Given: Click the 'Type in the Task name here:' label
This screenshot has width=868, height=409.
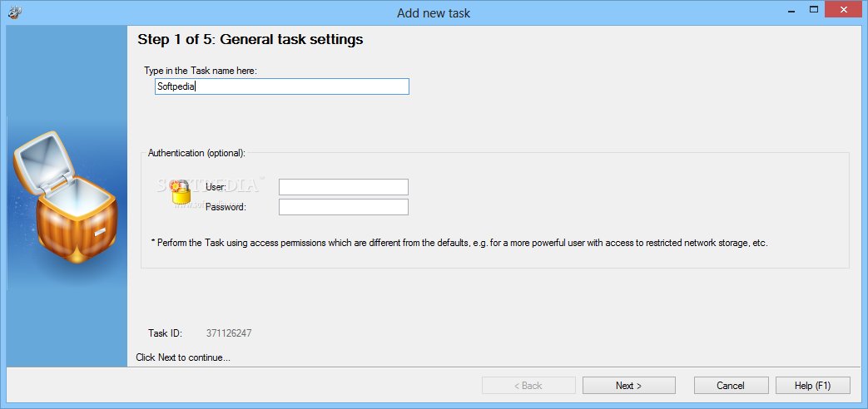Looking at the screenshot, I should (201, 70).
